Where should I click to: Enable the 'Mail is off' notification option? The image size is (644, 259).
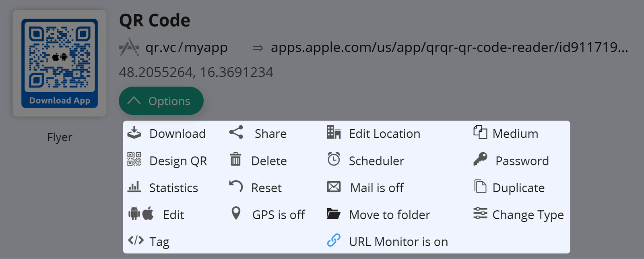[x=377, y=188]
